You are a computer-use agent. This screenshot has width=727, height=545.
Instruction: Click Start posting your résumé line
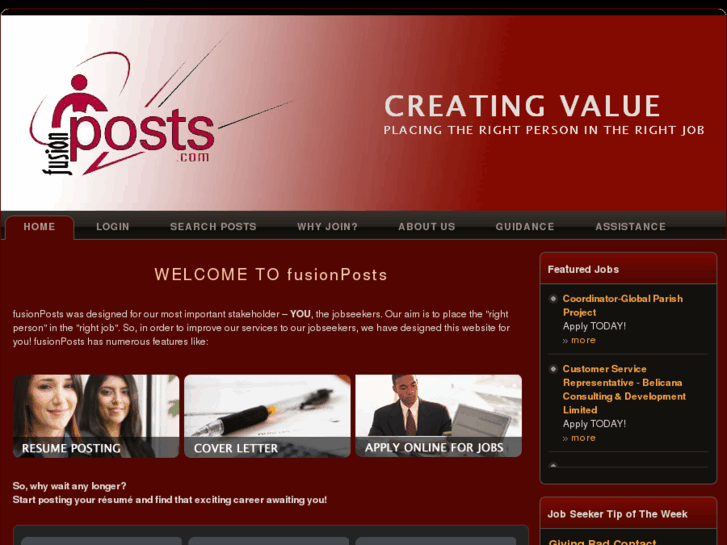[170, 500]
